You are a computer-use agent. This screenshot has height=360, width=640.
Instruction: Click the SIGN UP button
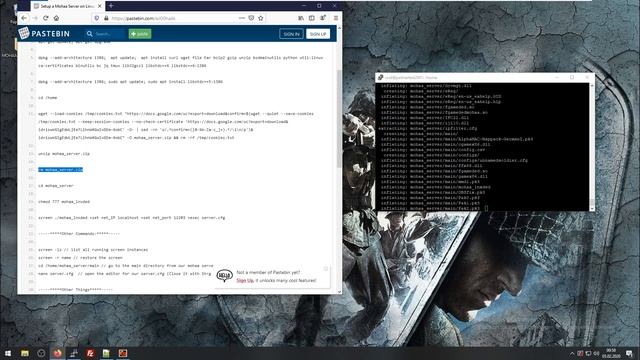coord(318,34)
